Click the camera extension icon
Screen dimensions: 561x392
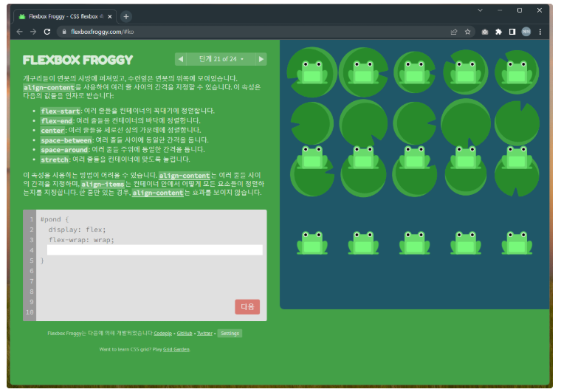485,32
